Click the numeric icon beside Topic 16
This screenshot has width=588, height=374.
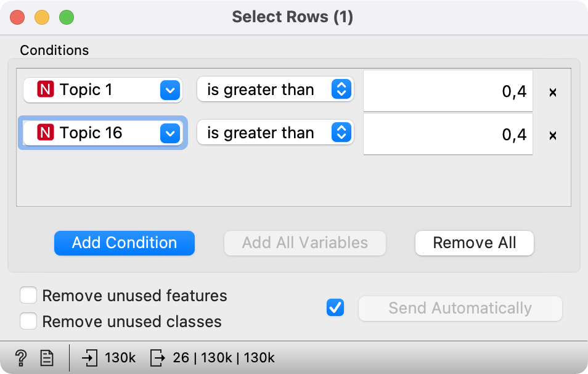coord(46,133)
